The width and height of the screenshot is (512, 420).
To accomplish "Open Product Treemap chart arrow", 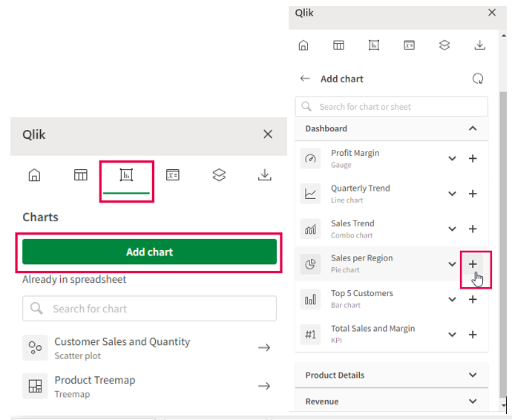I will [x=264, y=386].
